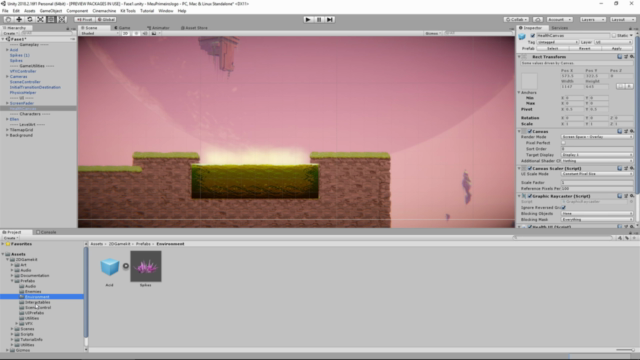Viewport: 640px width, 360px height.
Task: Click the prefab Apply button
Action: [x=616, y=48]
